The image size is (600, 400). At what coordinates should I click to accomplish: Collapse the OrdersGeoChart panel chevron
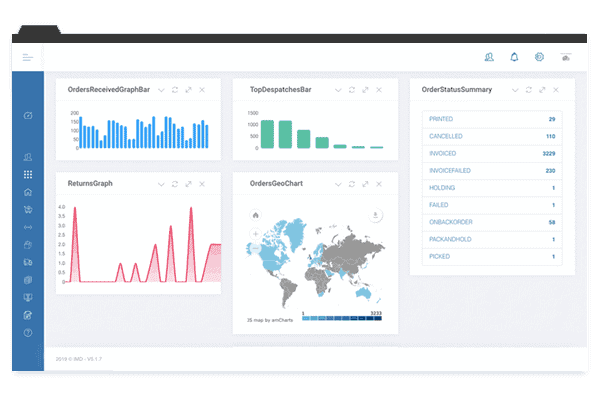click(338, 184)
